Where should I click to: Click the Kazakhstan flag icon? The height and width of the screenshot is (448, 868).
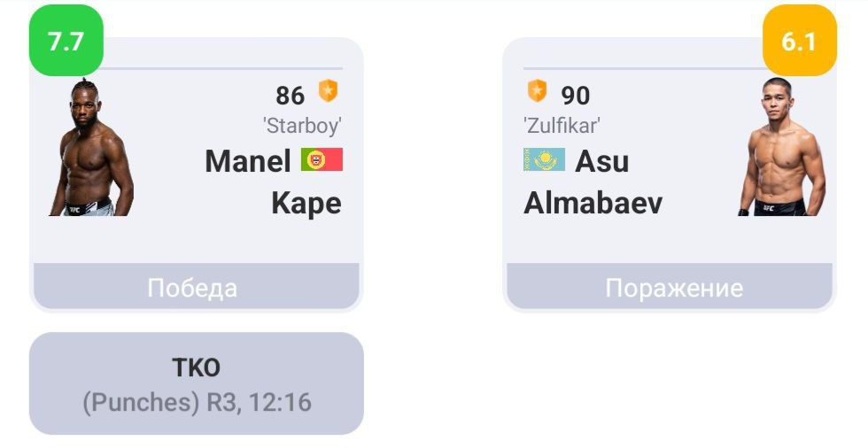pos(544,160)
